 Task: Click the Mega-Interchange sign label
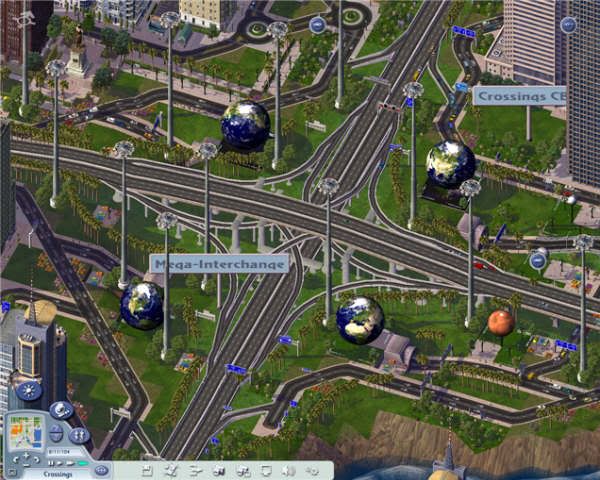pos(219,264)
